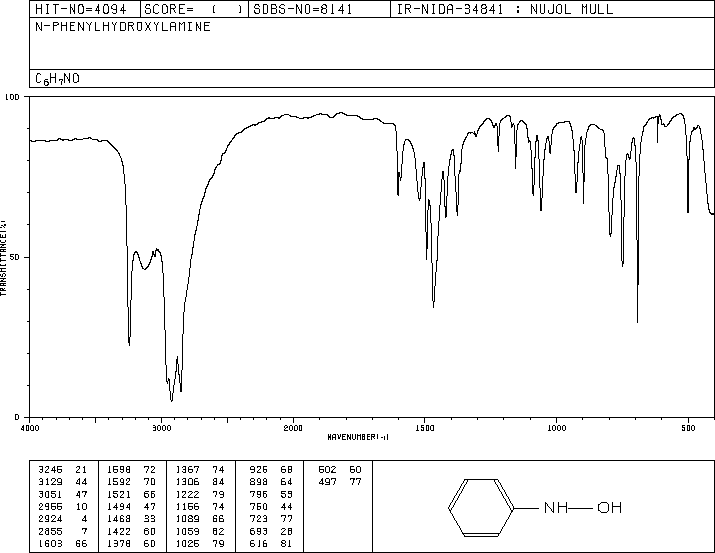Viewport: 715px width, 553px height.
Task: Click the 1500 wavenumber axis label
Action: pos(425,428)
